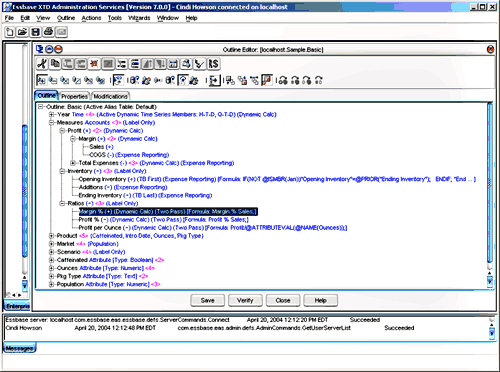500x372 pixels.
Task: Click the icon right after the pressed red-arrow button
Action: (230, 80)
